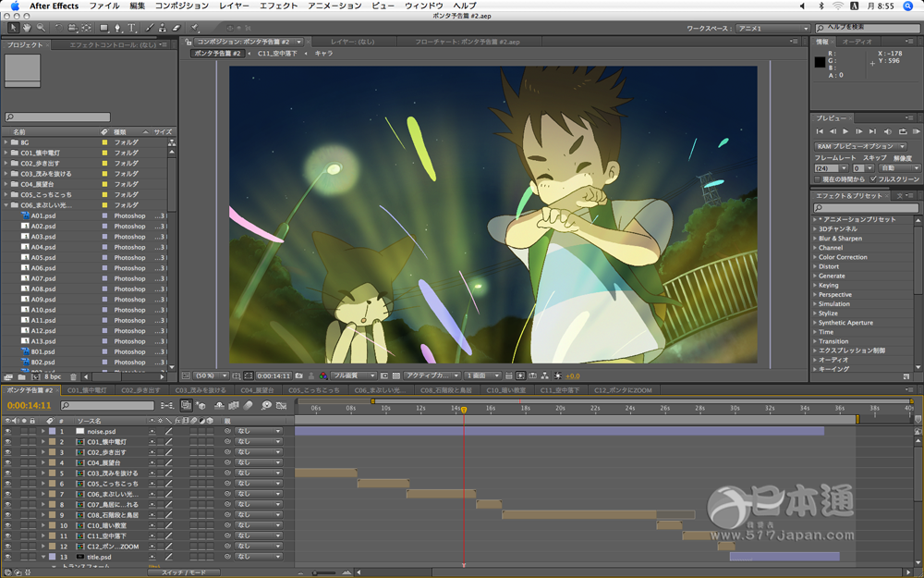The width and height of the screenshot is (924, 578).
Task: Mute audio in the preview panel
Action: coord(888,132)
